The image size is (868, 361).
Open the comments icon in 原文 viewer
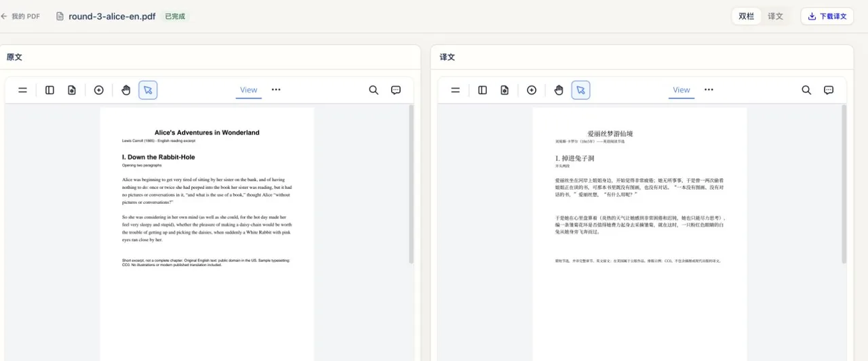click(x=396, y=90)
